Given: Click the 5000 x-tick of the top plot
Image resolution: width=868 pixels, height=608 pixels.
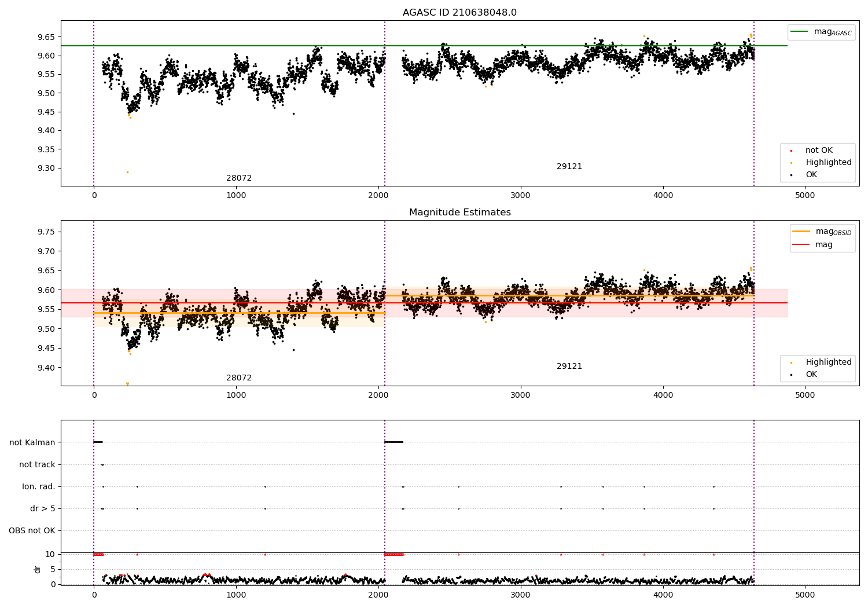Looking at the screenshot, I should 805,196.
